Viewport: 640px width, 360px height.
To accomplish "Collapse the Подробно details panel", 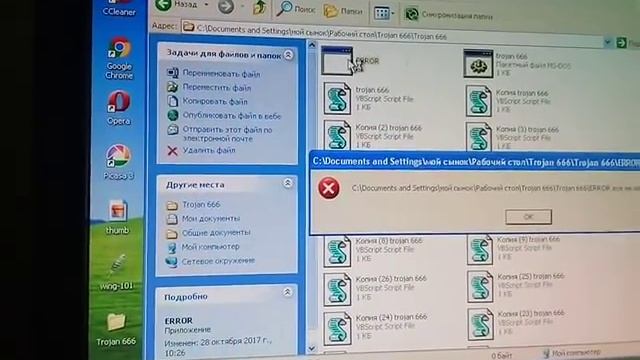I will point(287,292).
